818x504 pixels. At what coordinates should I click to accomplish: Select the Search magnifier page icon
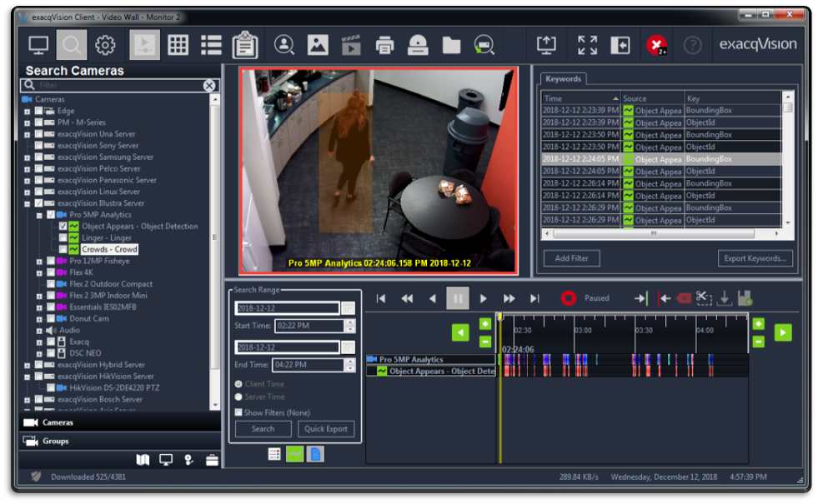(72, 45)
